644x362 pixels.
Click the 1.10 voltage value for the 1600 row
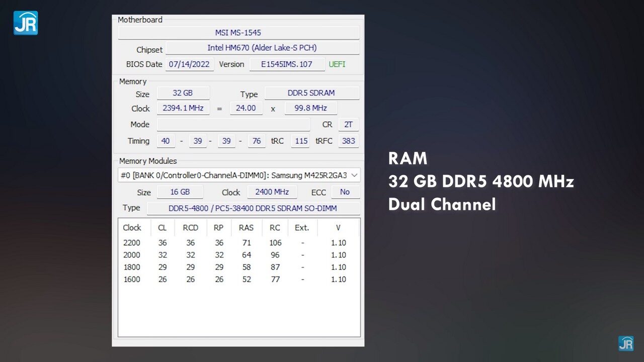tap(338, 279)
